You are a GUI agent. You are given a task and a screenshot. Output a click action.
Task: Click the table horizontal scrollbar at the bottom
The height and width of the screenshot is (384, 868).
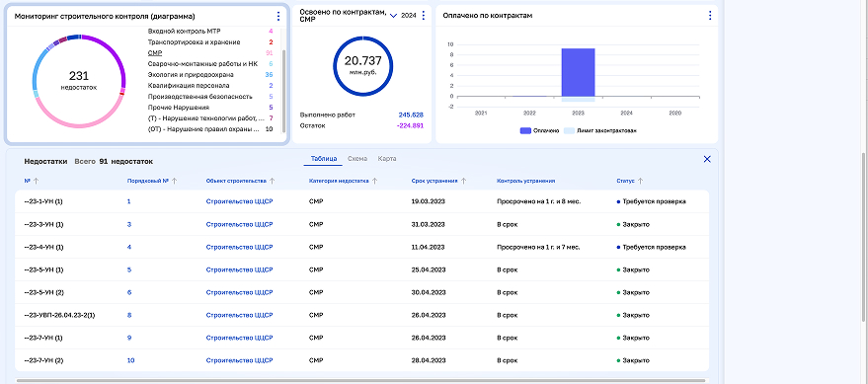pyautogui.click(x=361, y=381)
